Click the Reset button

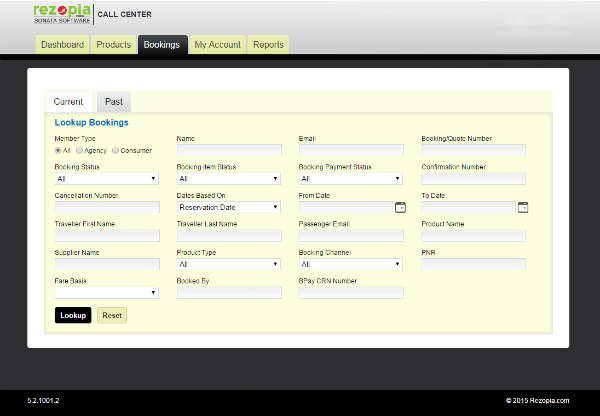click(112, 315)
